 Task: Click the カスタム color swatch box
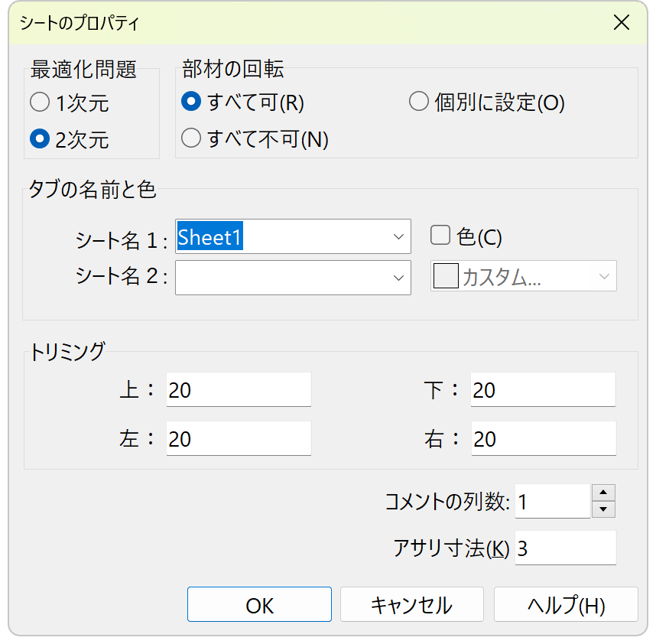[445, 277]
